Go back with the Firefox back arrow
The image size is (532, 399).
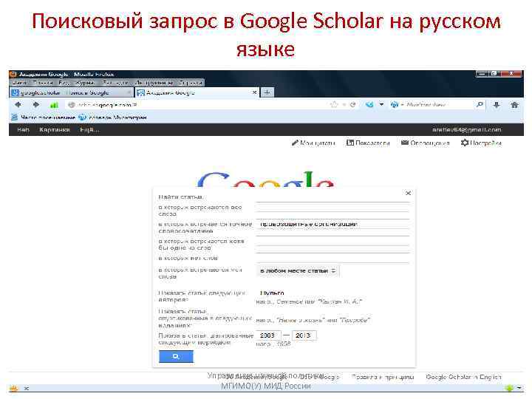18,105
